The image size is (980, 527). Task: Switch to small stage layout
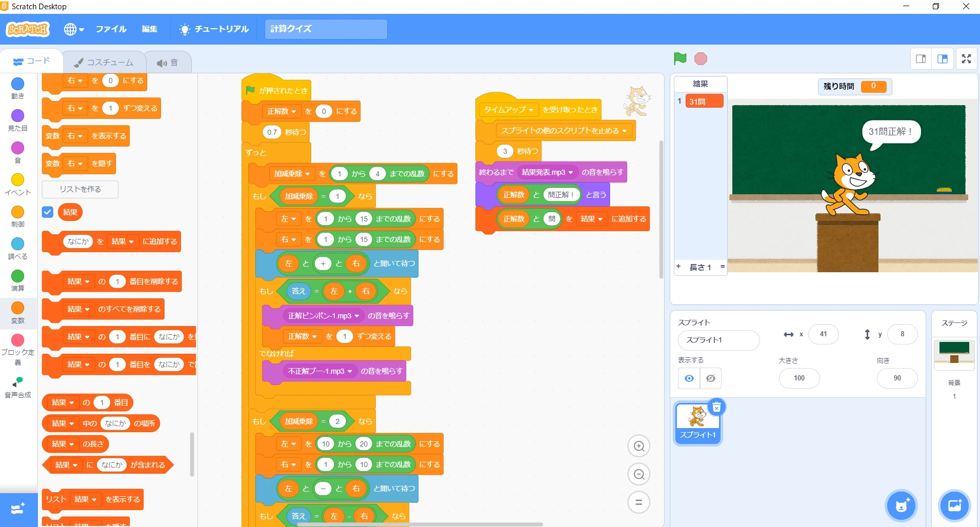click(x=921, y=59)
